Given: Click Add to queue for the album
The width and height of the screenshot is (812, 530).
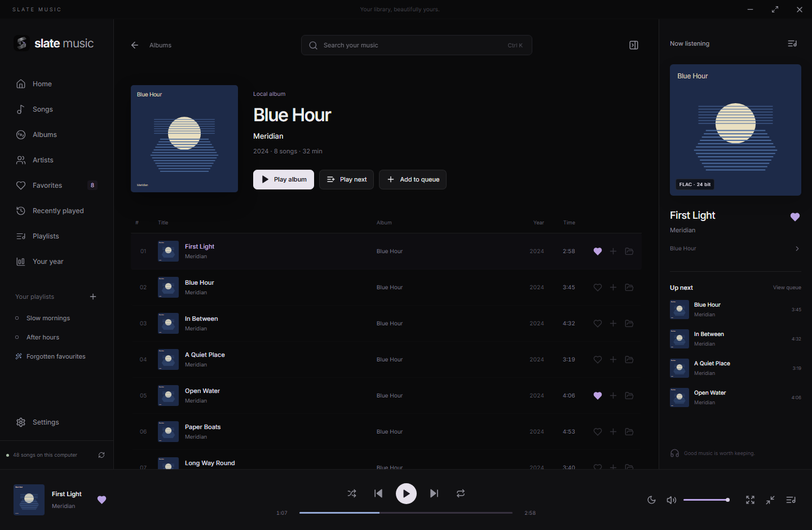Looking at the screenshot, I should point(413,179).
